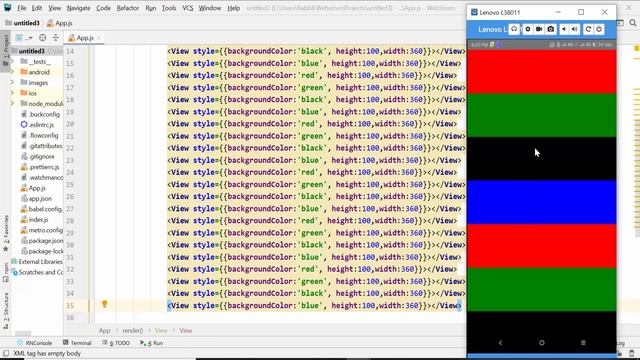This screenshot has height=360, width=640.
Task: Open the Edit menu
Action: (37, 8)
